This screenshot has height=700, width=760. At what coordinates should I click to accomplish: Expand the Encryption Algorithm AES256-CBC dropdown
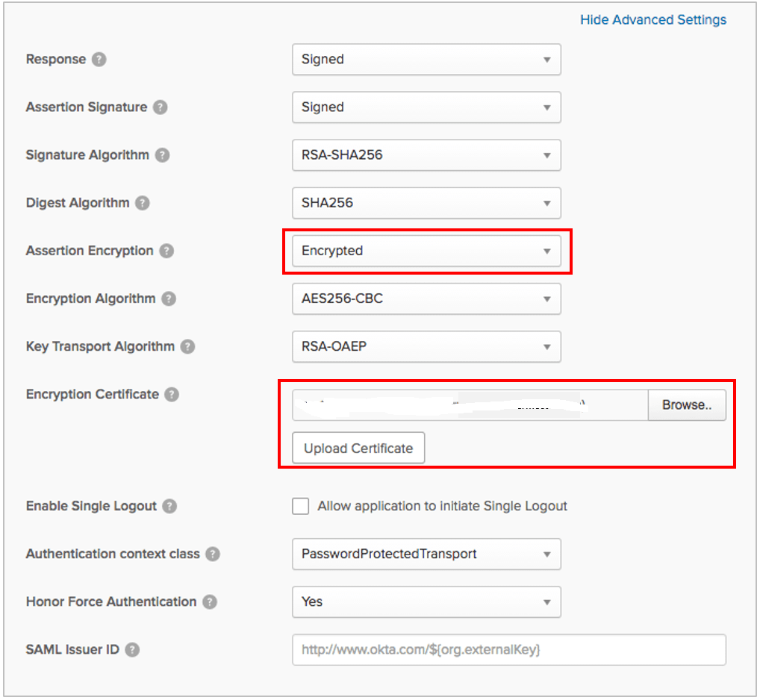[x=426, y=299]
